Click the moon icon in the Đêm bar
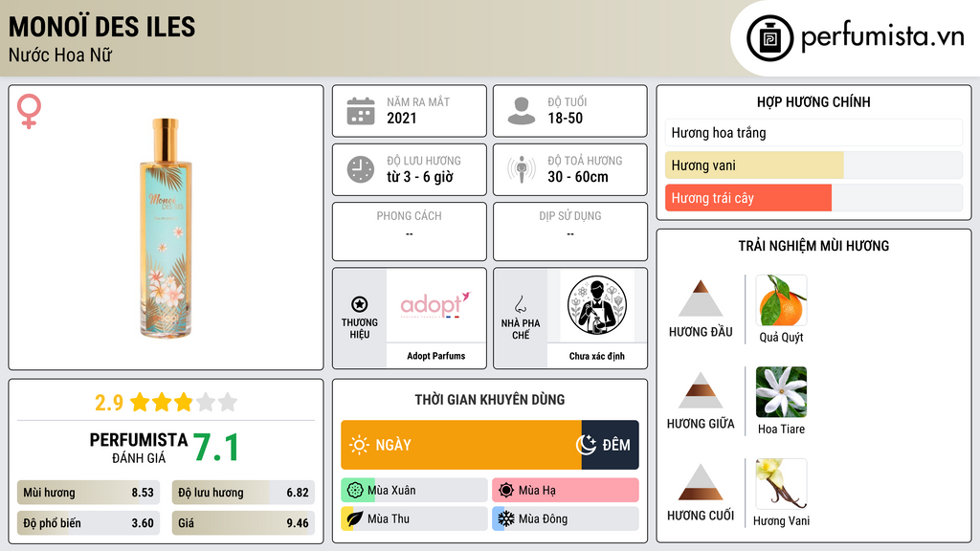980x551 pixels. click(587, 445)
